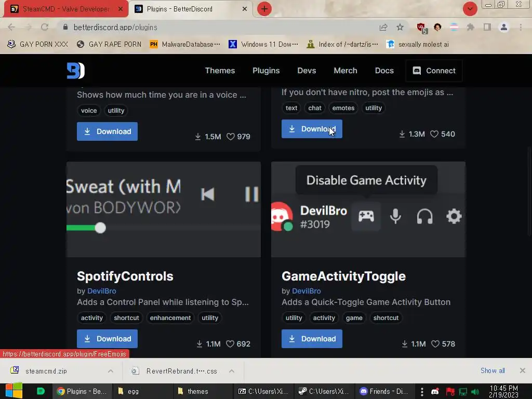The height and width of the screenshot is (399, 532).
Task: Open the Merch page
Action: [345, 71]
